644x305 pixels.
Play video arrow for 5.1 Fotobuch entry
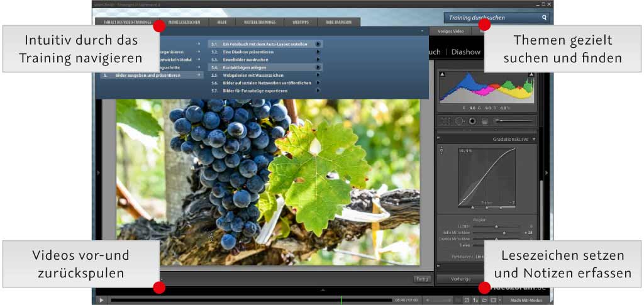318,44
